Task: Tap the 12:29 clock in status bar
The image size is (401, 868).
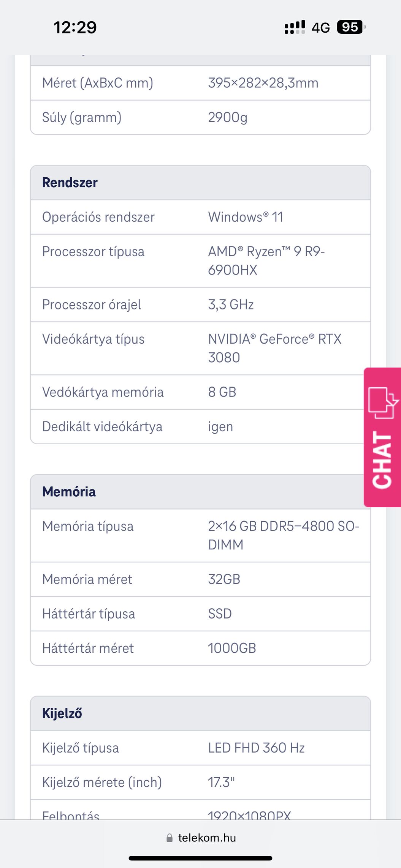Action: [x=75, y=27]
